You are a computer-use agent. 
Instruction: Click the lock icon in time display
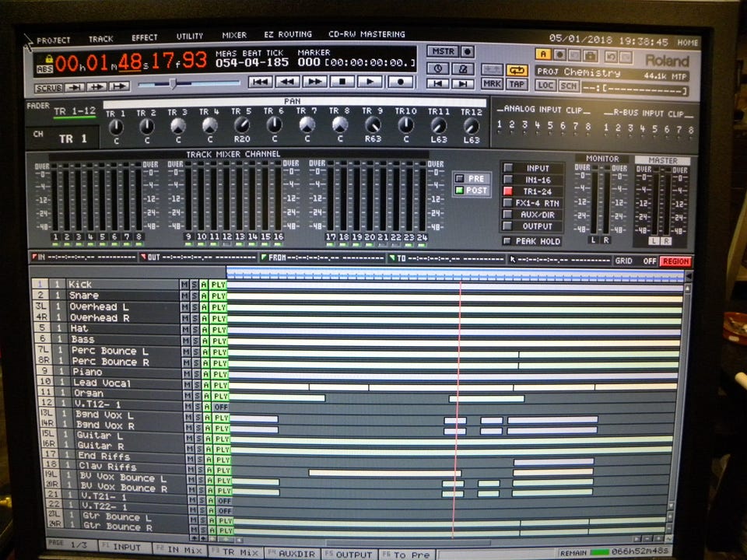click(x=48, y=58)
